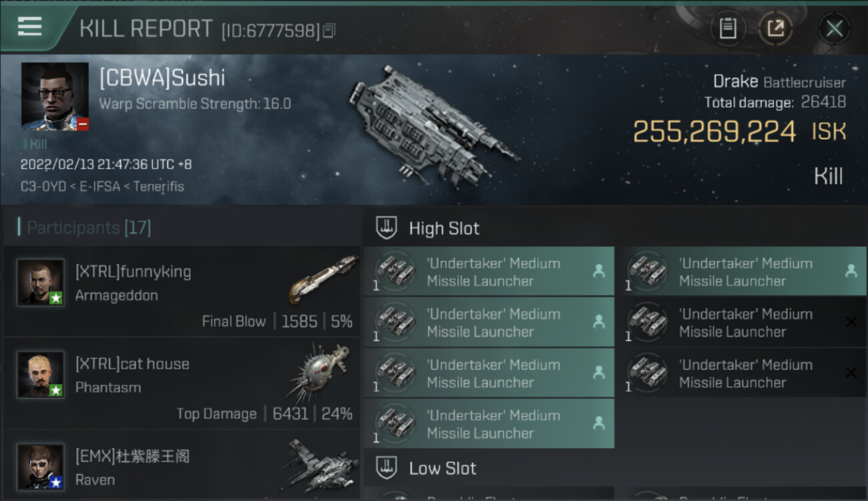Click the share kill report icon

pyautogui.click(x=776, y=28)
